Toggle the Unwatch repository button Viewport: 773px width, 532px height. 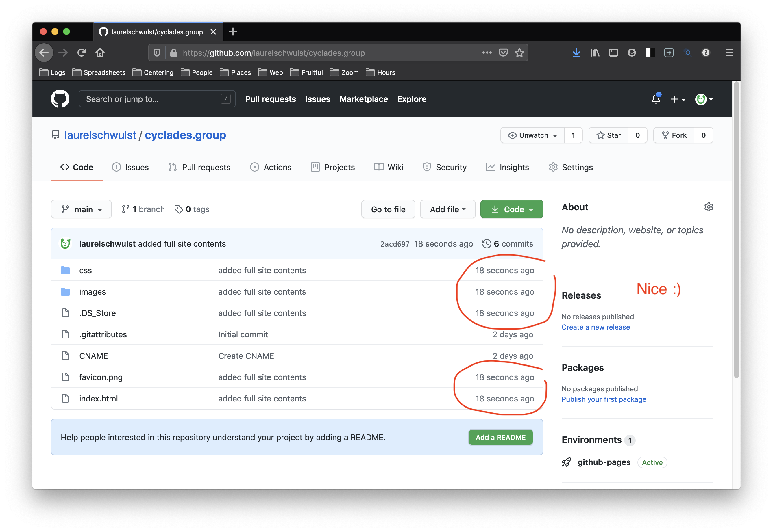pyautogui.click(x=533, y=135)
